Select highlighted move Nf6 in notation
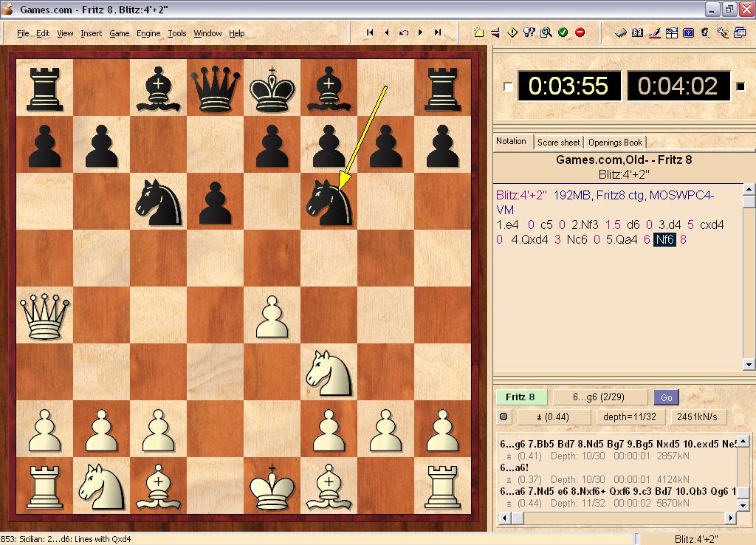 click(x=664, y=240)
